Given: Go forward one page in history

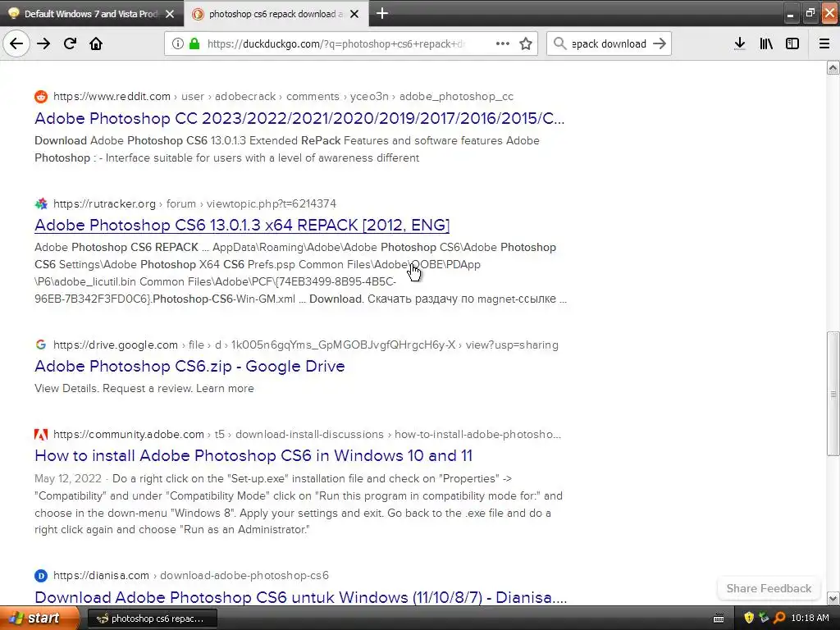Looking at the screenshot, I should click(43, 43).
